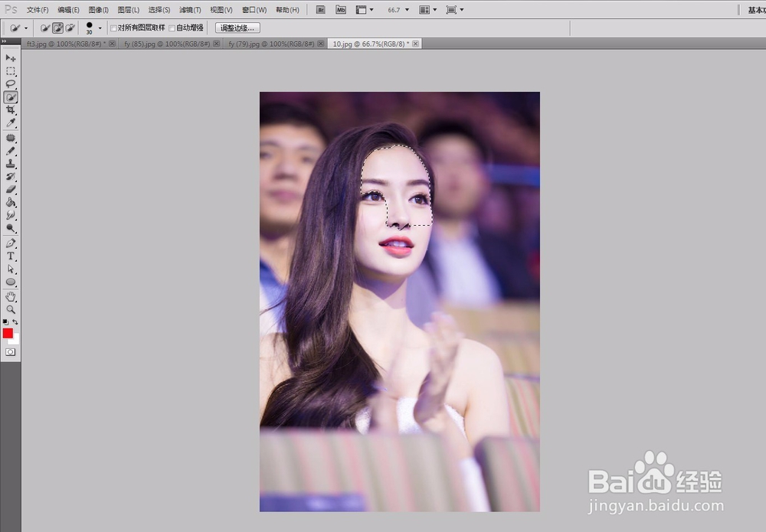The image size is (766, 532).
Task: Select the Quick Selection tool in toolbox
Action: tap(10, 97)
